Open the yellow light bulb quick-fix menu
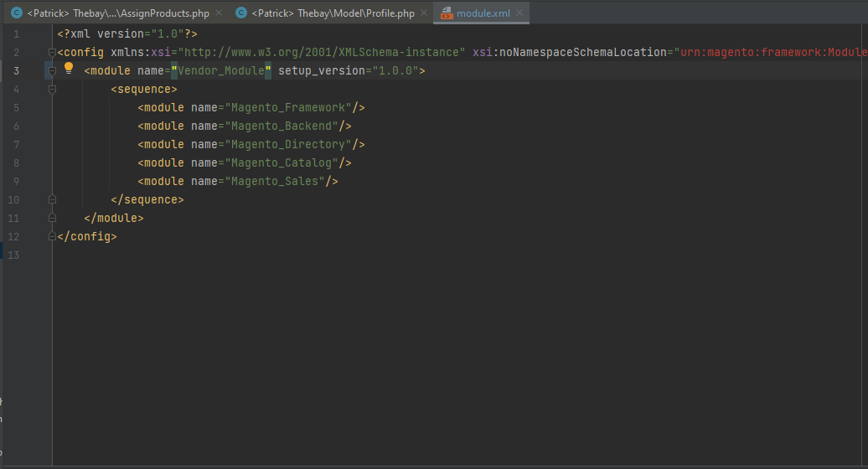 68,69
